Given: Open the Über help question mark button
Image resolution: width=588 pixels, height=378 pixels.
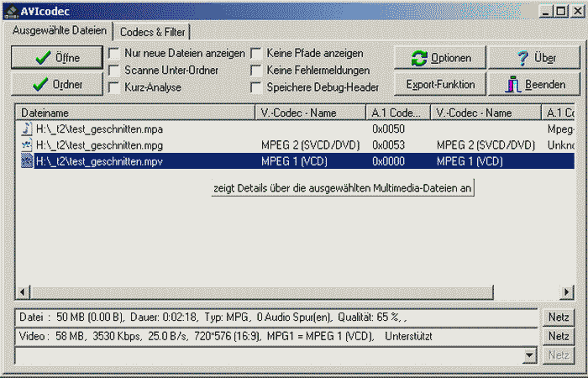Looking at the screenshot, I should 533,58.
